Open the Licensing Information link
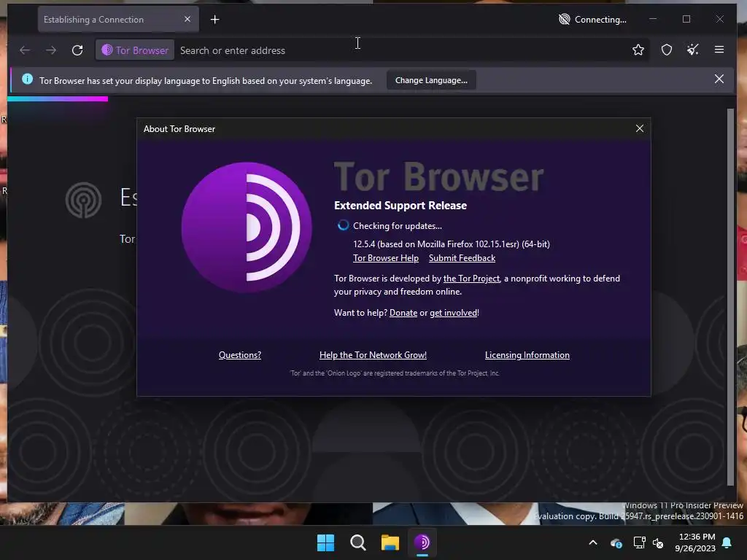This screenshot has width=747, height=560. click(x=527, y=355)
